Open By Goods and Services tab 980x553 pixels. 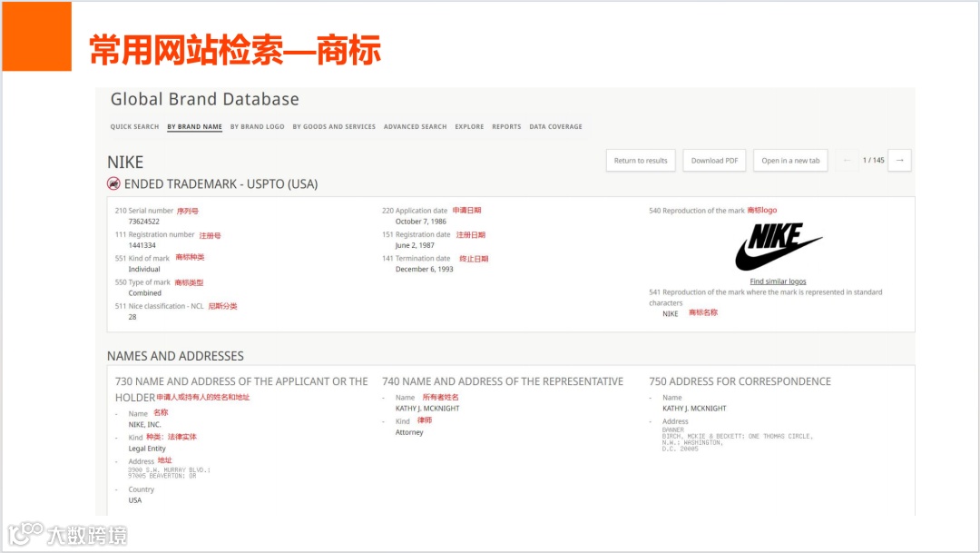334,126
